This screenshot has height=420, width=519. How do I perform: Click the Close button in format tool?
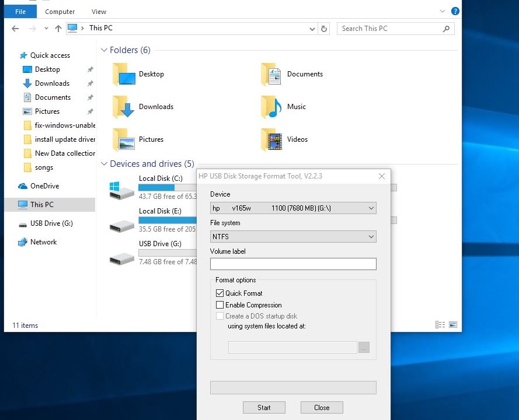322,407
